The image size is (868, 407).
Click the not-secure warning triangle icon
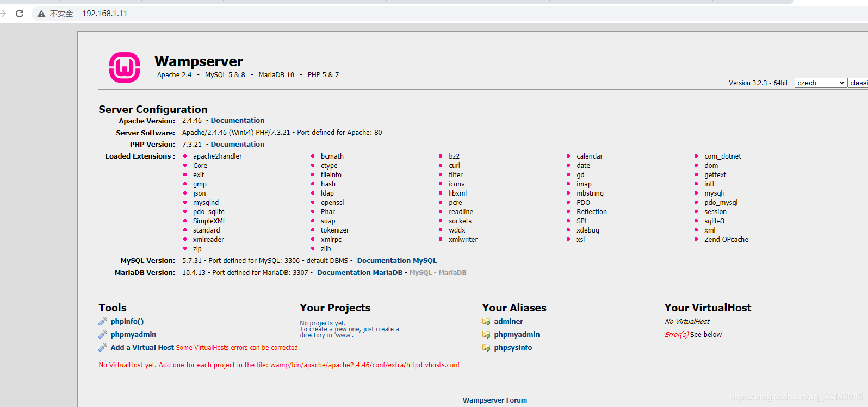click(x=41, y=14)
